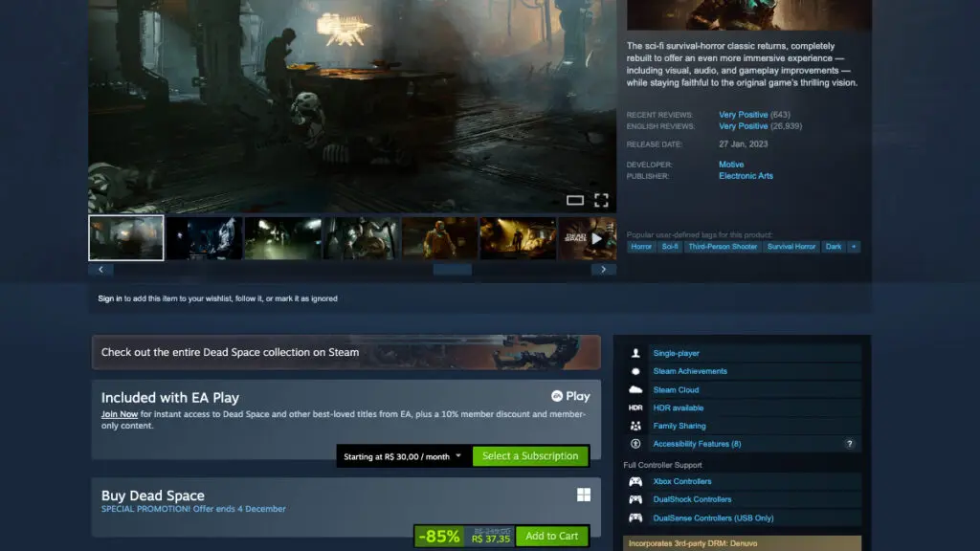Viewport: 980px width, 551px height.
Task: Click the Family Sharing icon
Action: click(634, 426)
